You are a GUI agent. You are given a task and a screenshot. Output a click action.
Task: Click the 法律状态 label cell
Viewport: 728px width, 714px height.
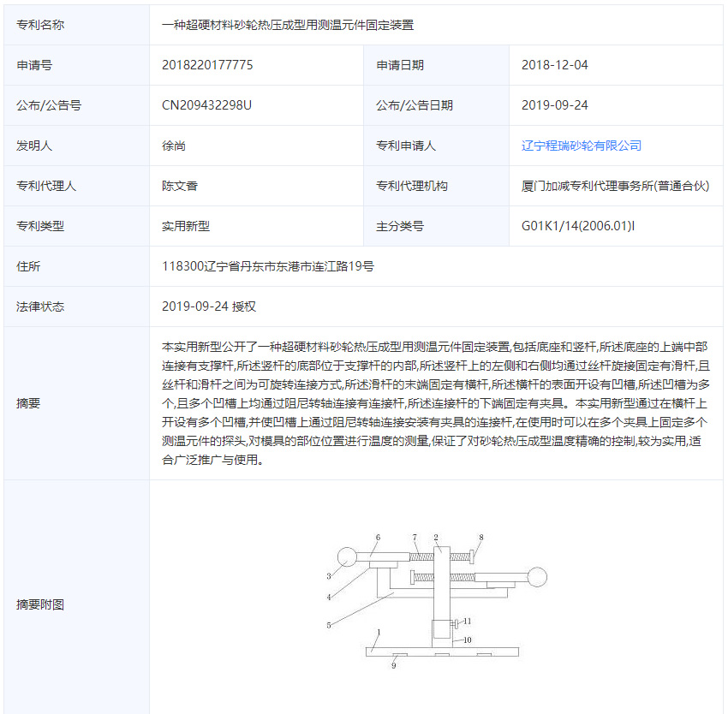point(76,306)
